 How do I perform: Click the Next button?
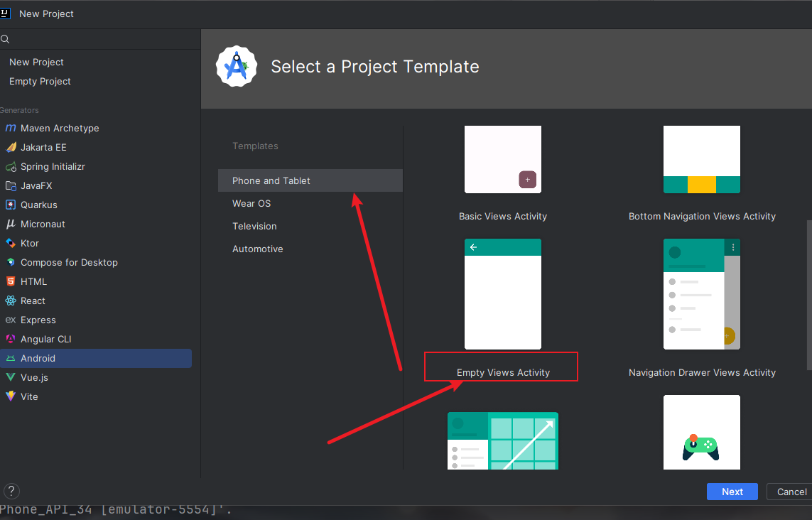click(x=732, y=492)
